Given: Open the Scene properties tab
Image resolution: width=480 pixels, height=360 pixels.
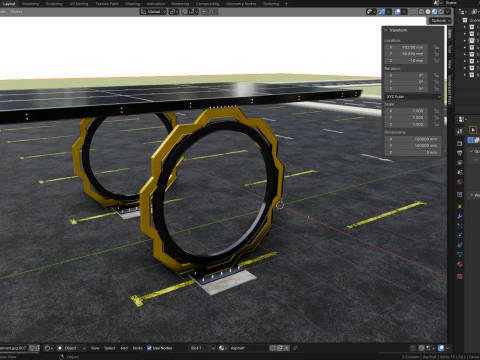Looking at the screenshot, I should 460,172.
